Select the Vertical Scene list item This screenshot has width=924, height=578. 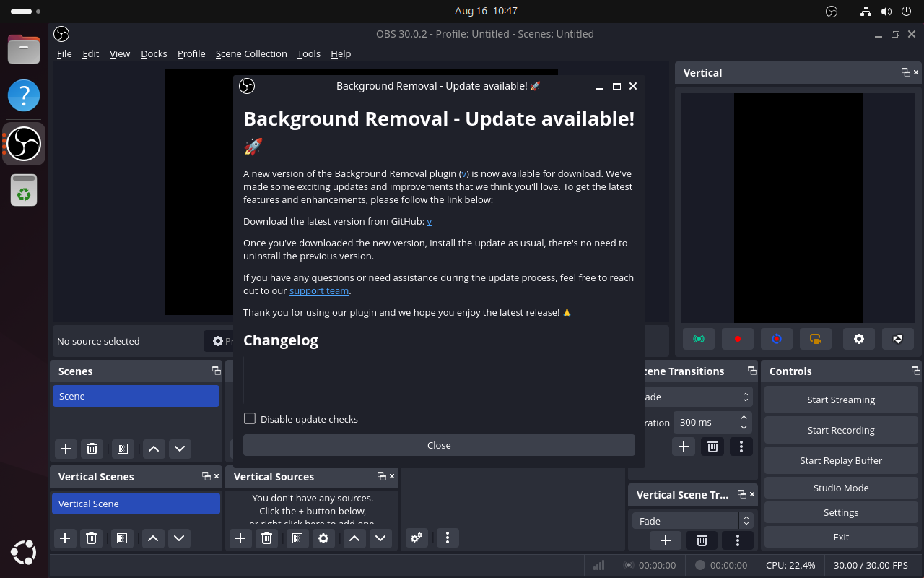[136, 504]
